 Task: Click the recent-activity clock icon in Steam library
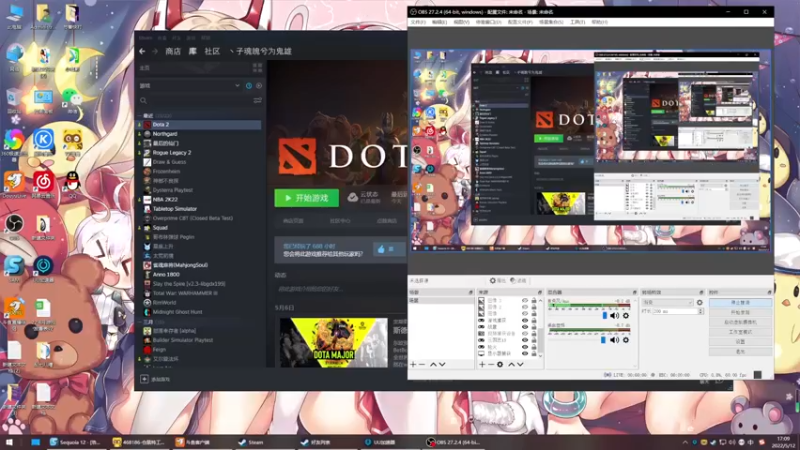click(x=249, y=86)
